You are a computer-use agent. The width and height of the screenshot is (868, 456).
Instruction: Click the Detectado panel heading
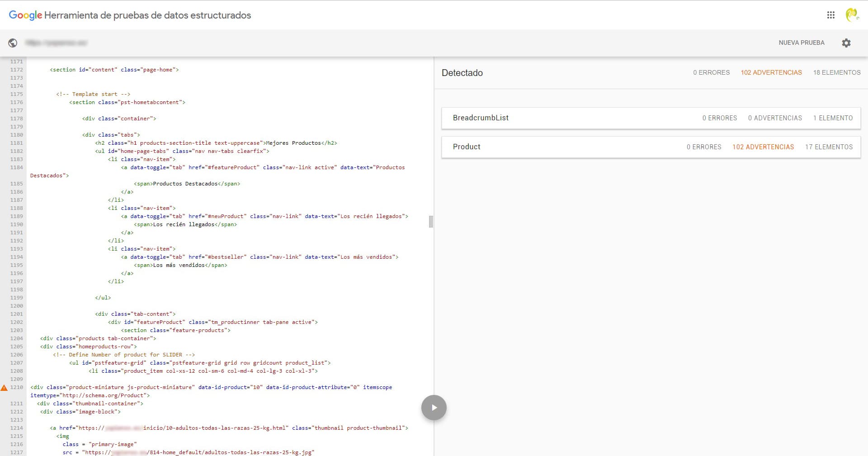tap(462, 73)
